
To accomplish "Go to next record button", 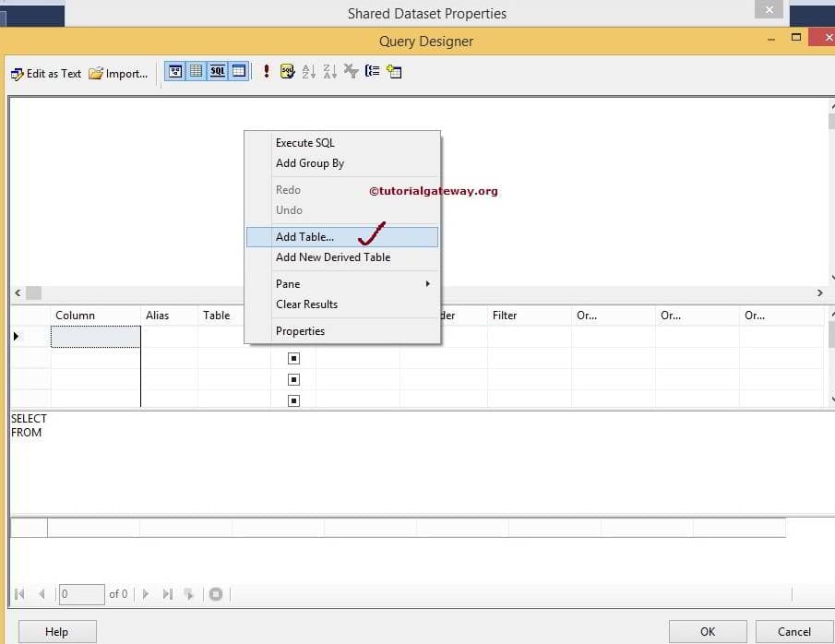I will [146, 594].
